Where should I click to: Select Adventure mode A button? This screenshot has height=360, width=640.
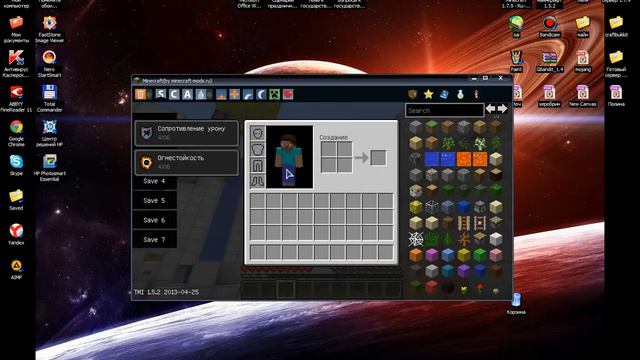187,94
